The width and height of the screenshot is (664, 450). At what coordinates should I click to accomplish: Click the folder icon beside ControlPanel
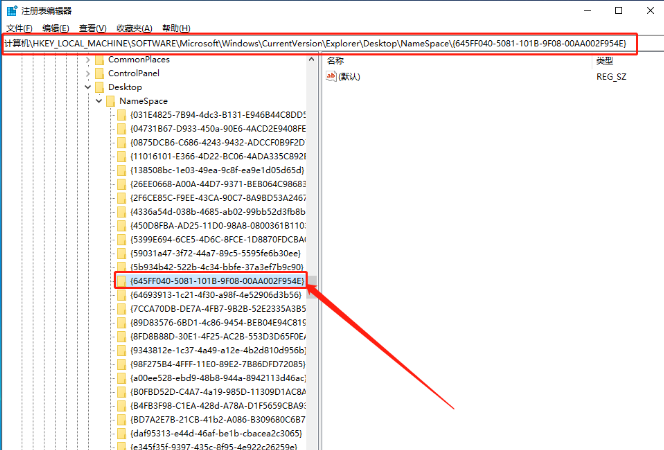point(100,74)
